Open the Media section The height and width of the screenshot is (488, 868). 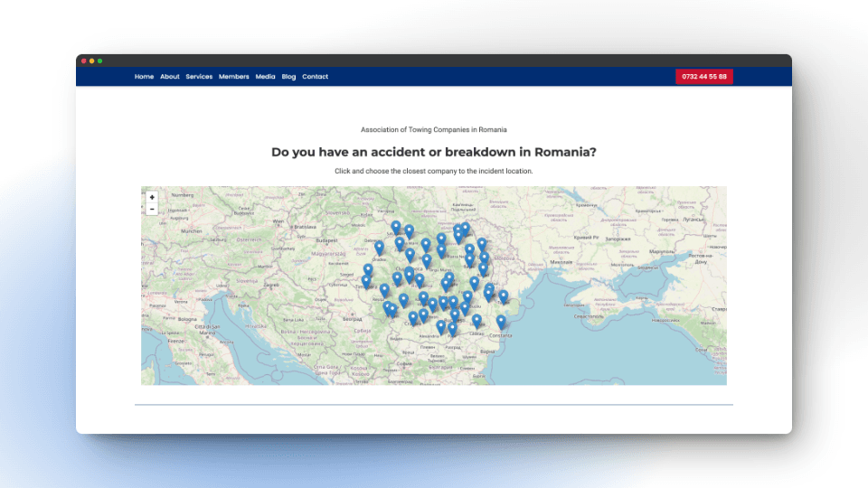coord(265,77)
